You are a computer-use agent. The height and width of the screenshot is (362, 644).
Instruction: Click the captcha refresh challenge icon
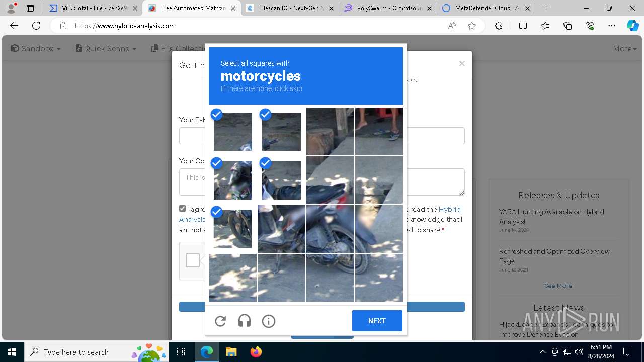[x=220, y=321]
